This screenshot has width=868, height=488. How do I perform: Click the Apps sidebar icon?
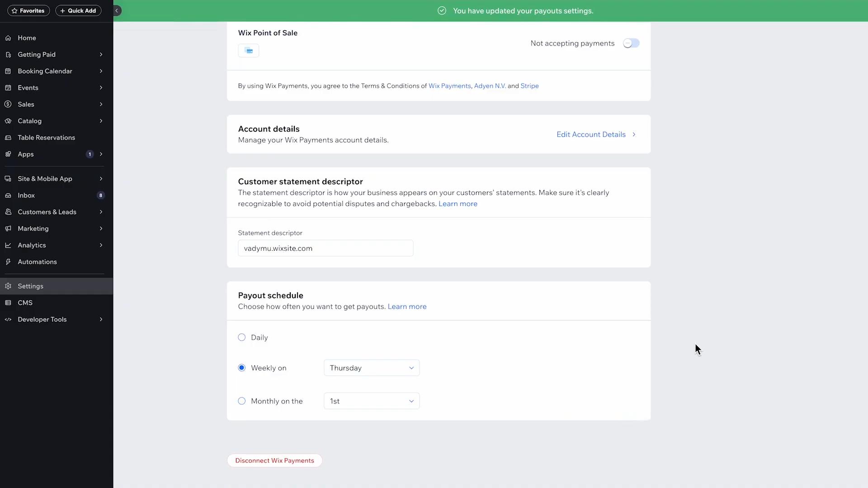[8, 154]
